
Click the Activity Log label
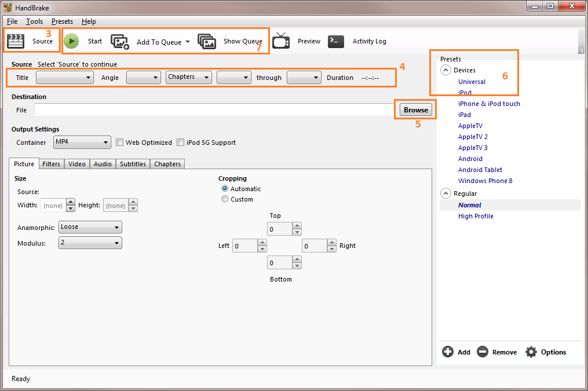pyautogui.click(x=370, y=41)
